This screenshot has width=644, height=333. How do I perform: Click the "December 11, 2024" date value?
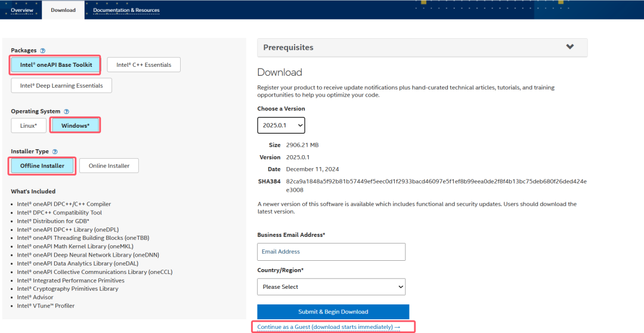coord(312,169)
